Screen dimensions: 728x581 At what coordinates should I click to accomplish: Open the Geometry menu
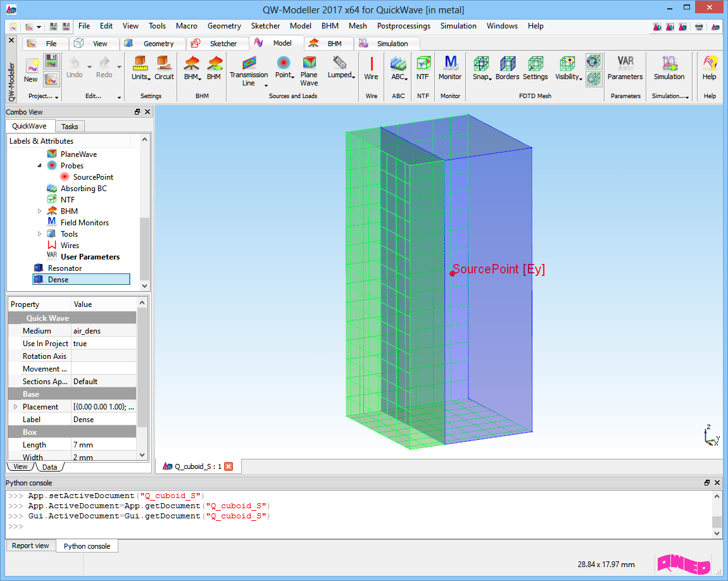click(224, 26)
